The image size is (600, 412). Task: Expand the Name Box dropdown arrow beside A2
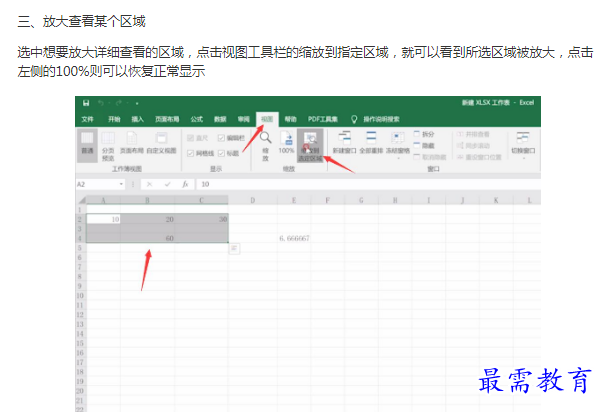tap(121, 184)
